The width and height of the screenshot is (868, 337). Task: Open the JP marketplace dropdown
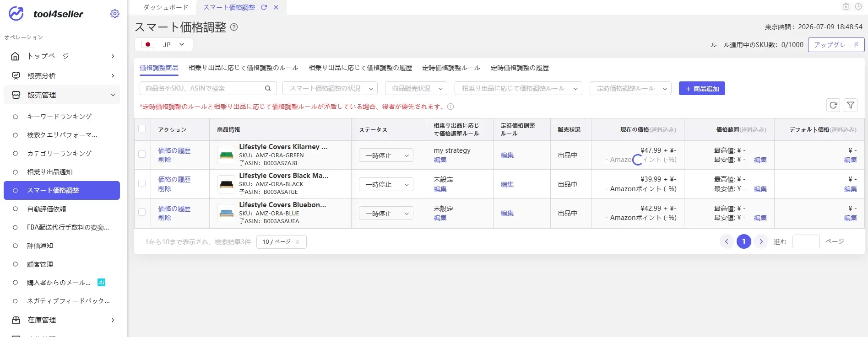pos(163,44)
